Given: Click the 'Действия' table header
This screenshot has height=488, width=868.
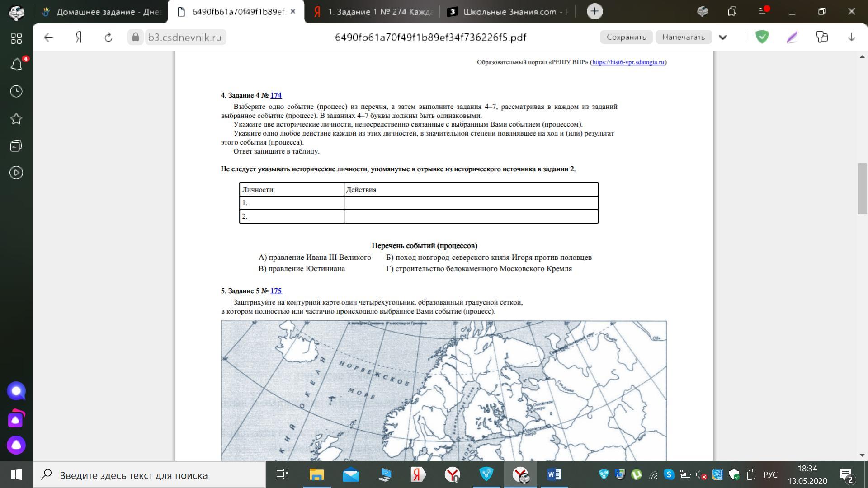Looking at the screenshot, I should point(471,190).
